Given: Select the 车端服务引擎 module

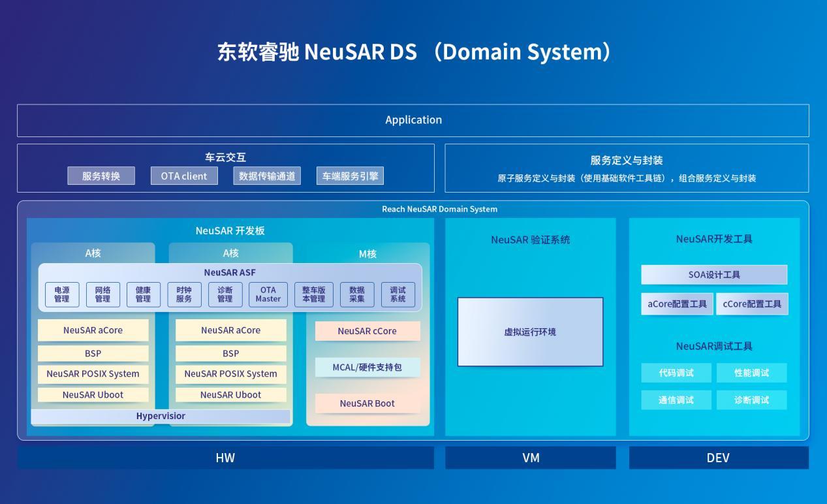Looking at the screenshot, I should point(350,175).
